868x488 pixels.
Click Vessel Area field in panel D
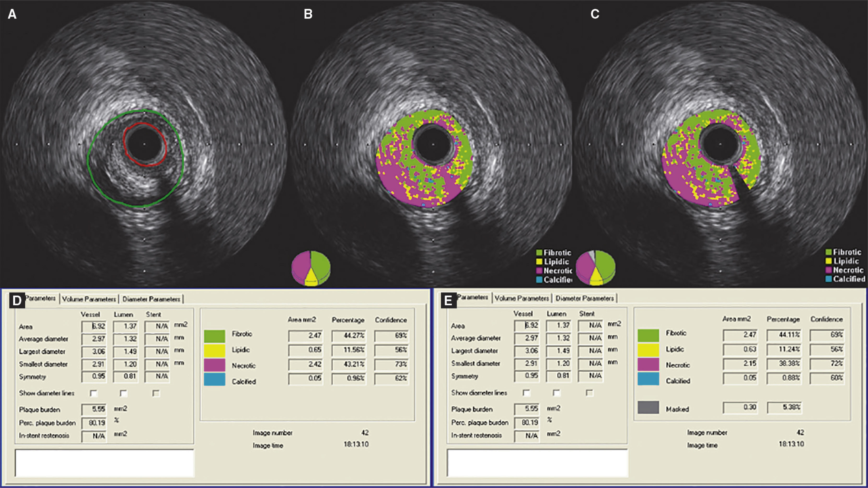click(x=94, y=326)
